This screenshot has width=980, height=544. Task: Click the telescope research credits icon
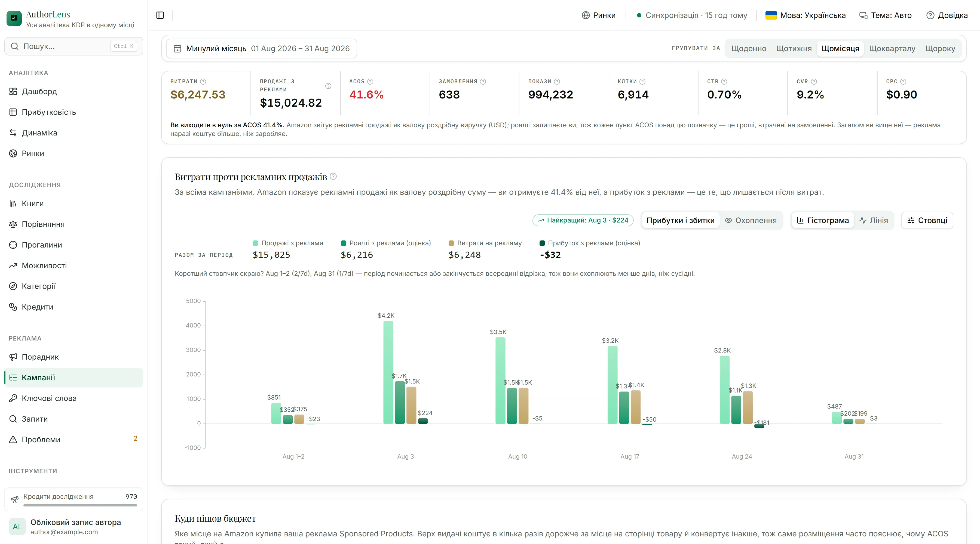[14, 499]
